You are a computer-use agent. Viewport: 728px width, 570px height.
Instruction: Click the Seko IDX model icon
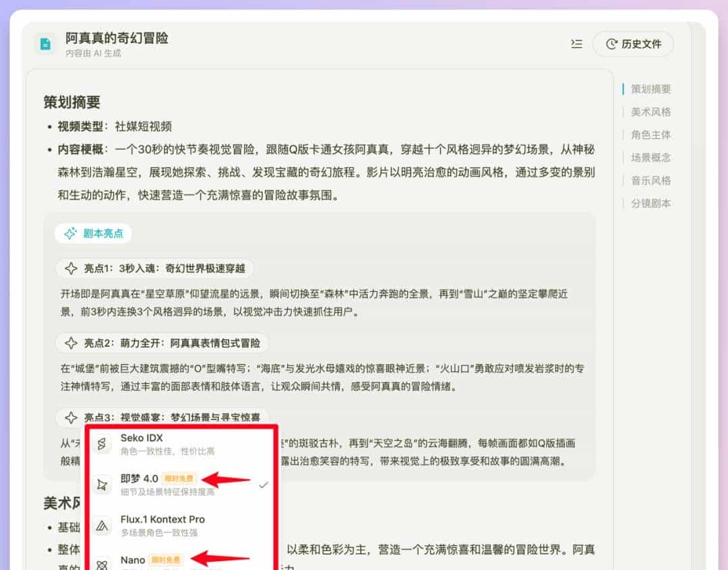pos(102,443)
